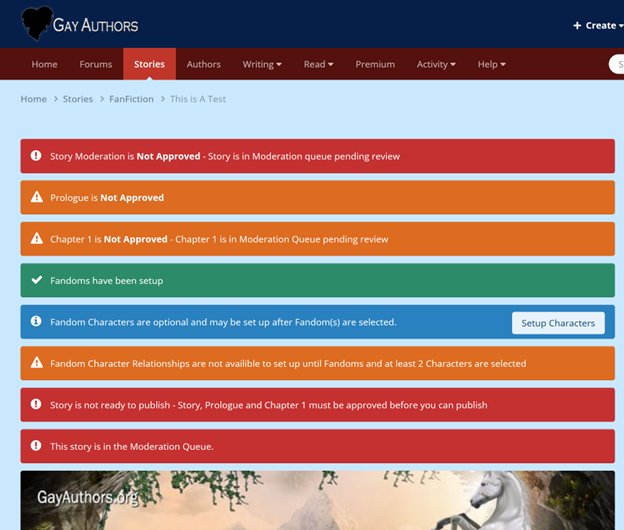Viewport: 624px width, 530px height.
Task: Click error icon beside Moderation Queue message
Action: (36, 447)
